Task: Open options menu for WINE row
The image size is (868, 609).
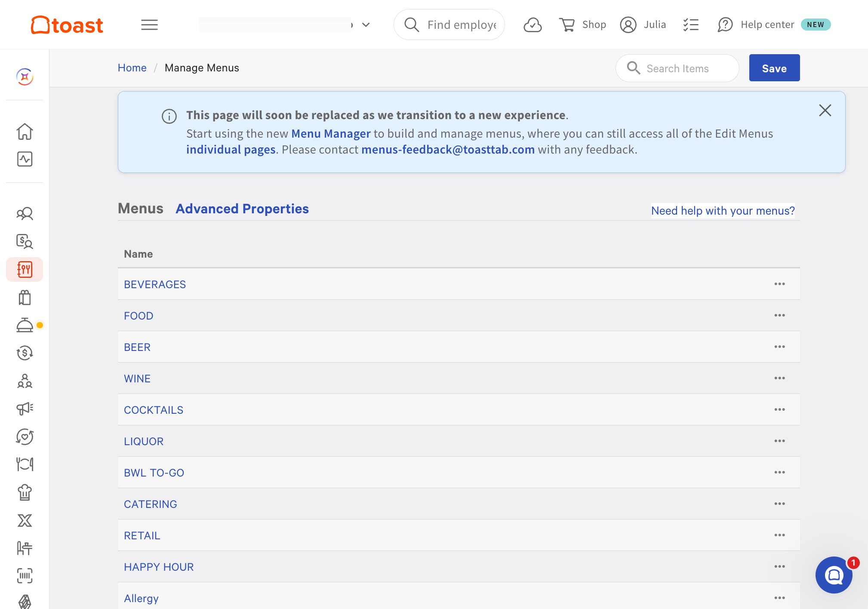Action: 780,378
